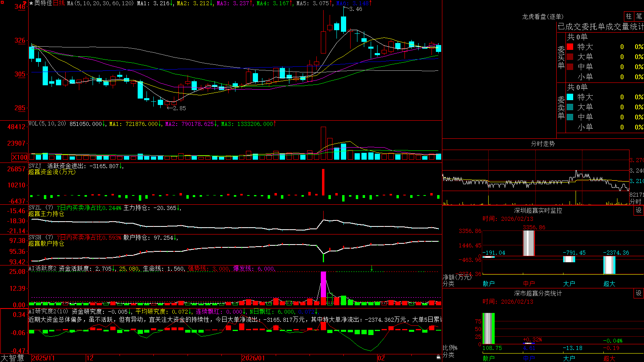The width and height of the screenshot is (644, 362).
Task: Select the red 特大 buy-order swatch
Action: pyautogui.click(x=570, y=47)
